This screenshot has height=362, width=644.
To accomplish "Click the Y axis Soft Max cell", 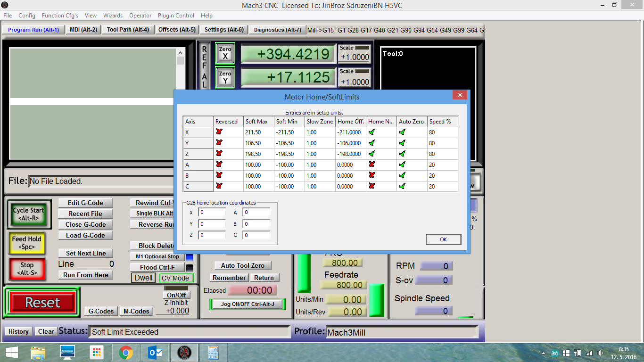I will [258, 143].
